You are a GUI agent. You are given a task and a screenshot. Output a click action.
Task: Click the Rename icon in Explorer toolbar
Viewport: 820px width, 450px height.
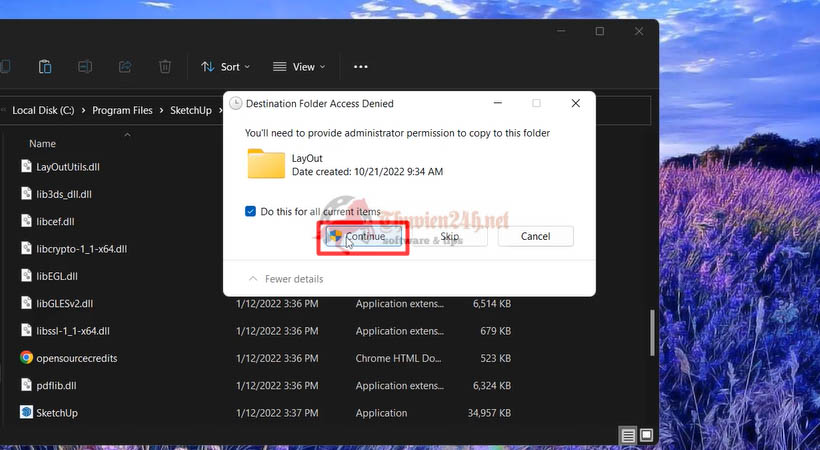tap(85, 66)
